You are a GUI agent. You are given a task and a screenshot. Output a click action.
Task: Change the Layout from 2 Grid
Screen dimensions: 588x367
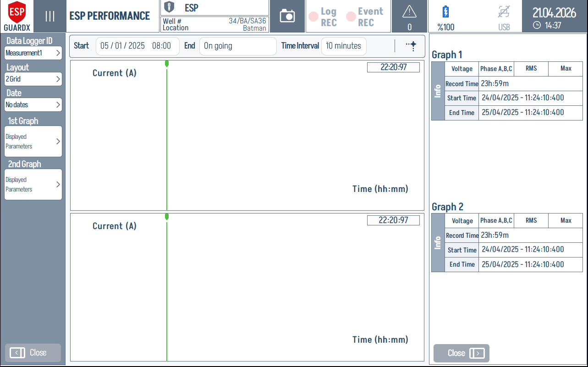point(33,78)
